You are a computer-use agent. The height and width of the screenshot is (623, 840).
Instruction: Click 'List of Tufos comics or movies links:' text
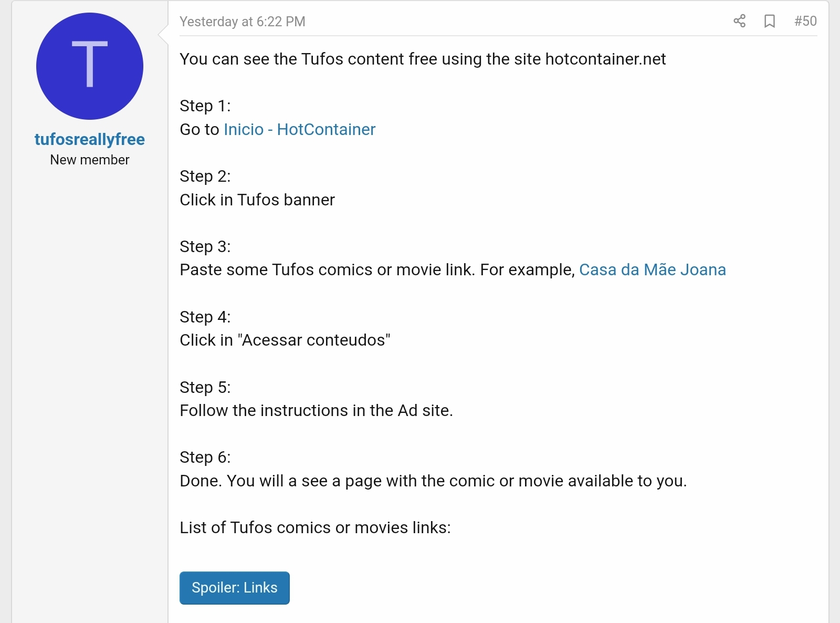click(x=315, y=527)
